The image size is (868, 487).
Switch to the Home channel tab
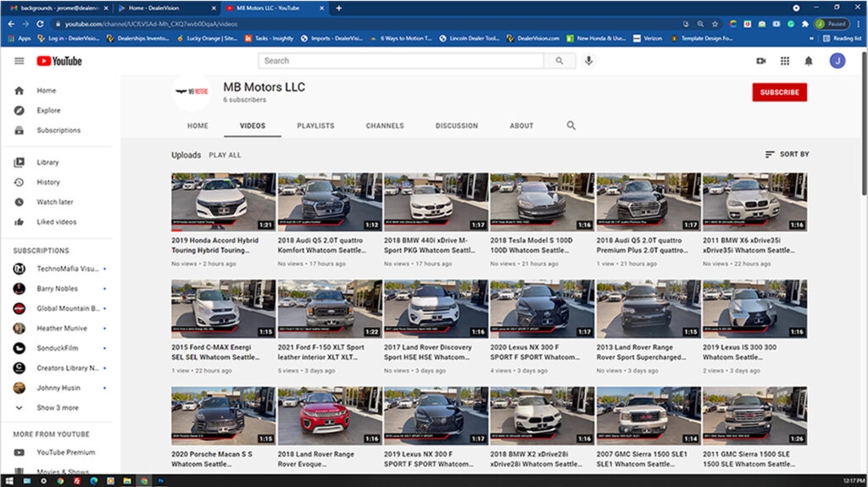(198, 125)
